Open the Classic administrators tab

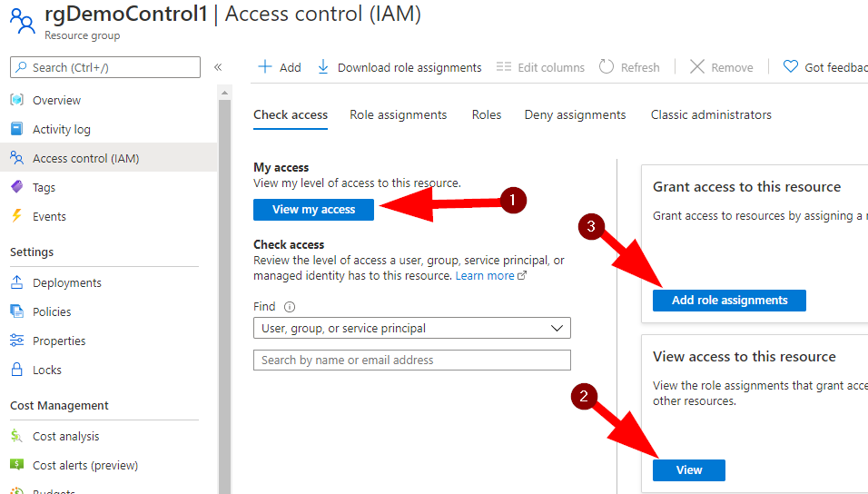pos(711,114)
